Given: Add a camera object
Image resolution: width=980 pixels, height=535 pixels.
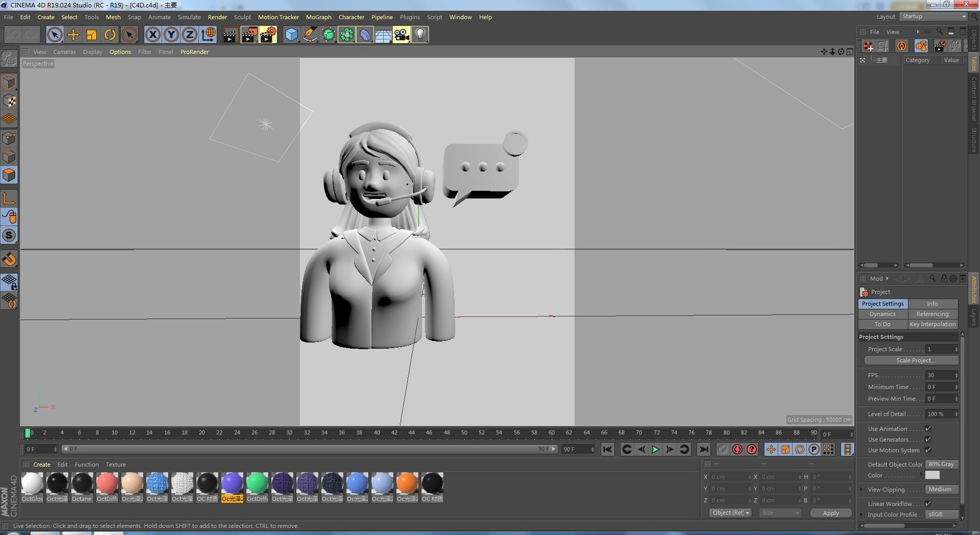Looking at the screenshot, I should pyautogui.click(x=402, y=35).
